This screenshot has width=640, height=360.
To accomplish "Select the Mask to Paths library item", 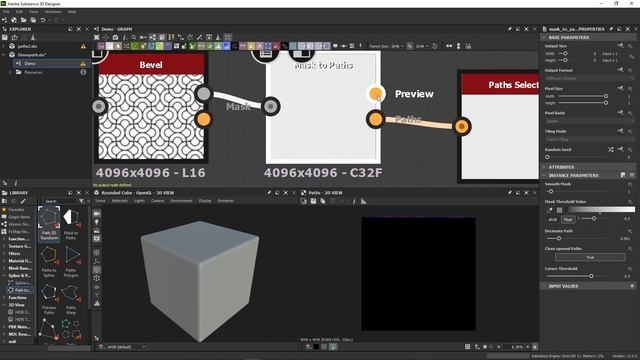I will click(71, 224).
